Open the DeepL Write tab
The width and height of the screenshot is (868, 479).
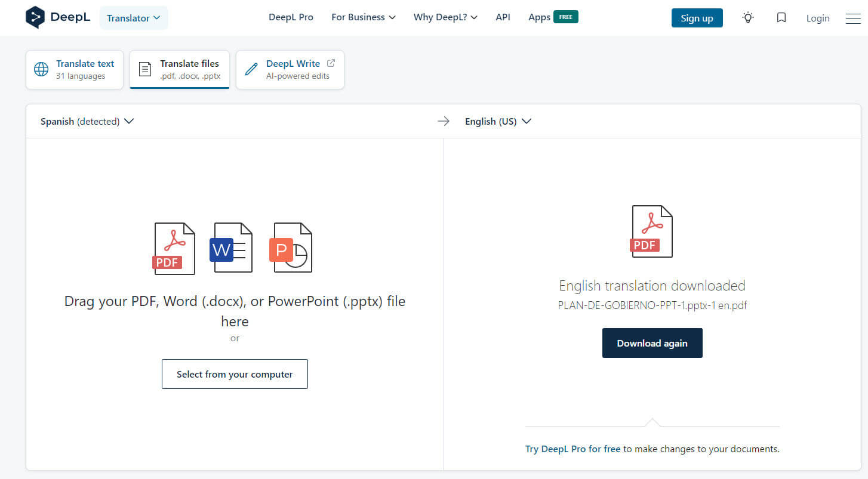coord(290,70)
